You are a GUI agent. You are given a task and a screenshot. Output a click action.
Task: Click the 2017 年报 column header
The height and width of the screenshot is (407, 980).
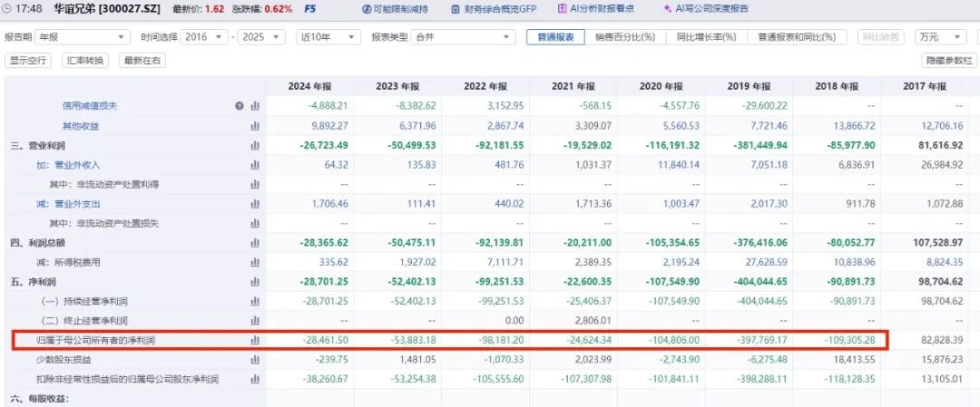tap(926, 86)
